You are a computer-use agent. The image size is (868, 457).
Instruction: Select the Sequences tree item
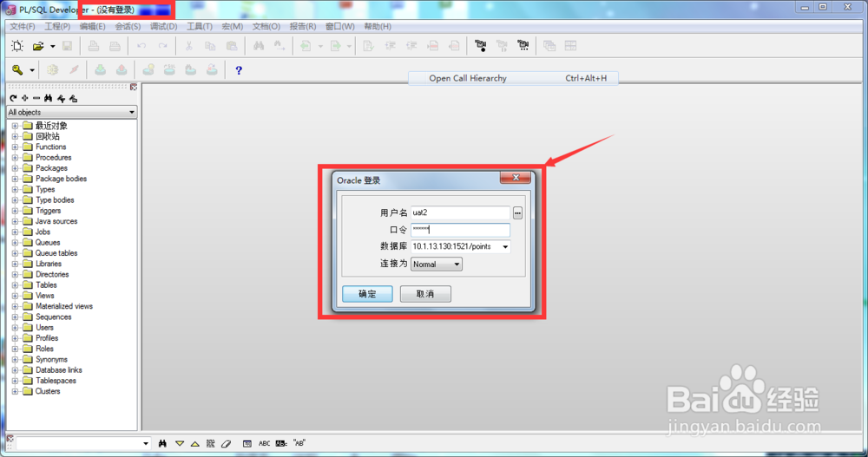54,317
